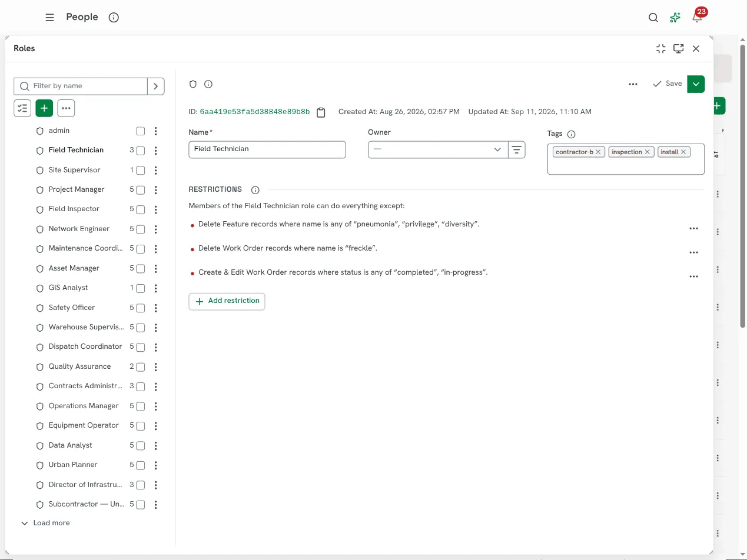Select the Dispatch Coordinator role
This screenshot has width=747, height=560.
tap(85, 346)
